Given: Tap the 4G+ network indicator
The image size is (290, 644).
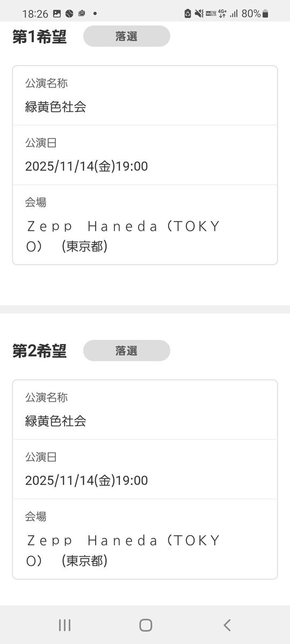Looking at the screenshot, I should pos(222,13).
